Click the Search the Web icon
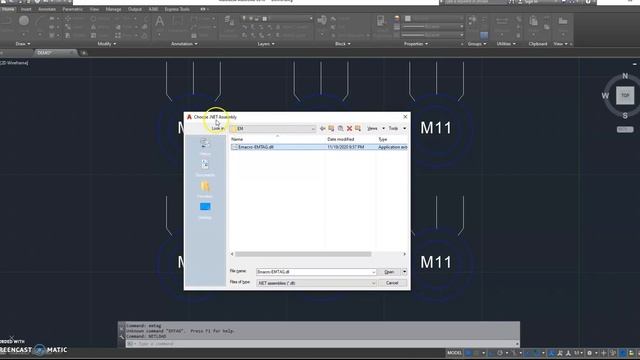This screenshot has width=640, height=360. click(x=340, y=129)
